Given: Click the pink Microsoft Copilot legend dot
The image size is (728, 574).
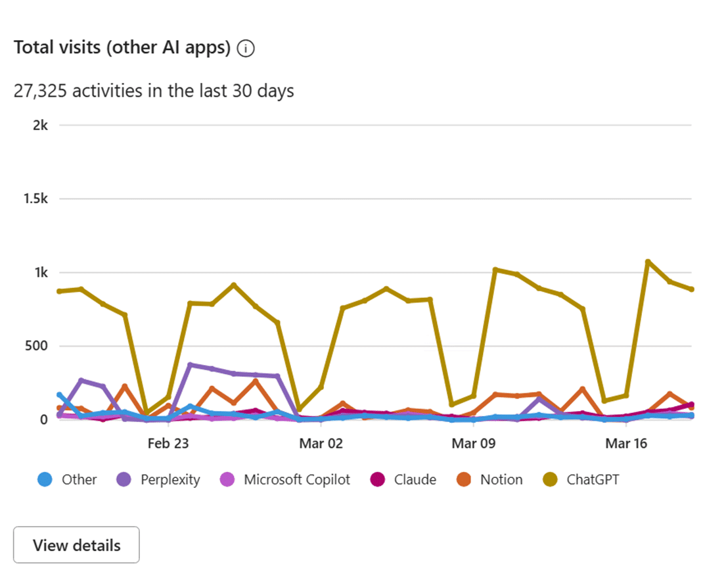Looking at the screenshot, I should click(x=229, y=480).
